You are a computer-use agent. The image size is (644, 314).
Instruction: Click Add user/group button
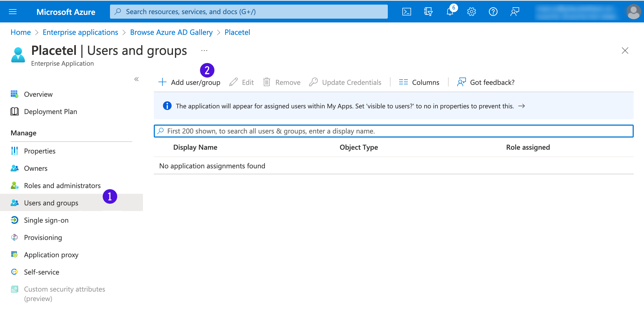(189, 82)
